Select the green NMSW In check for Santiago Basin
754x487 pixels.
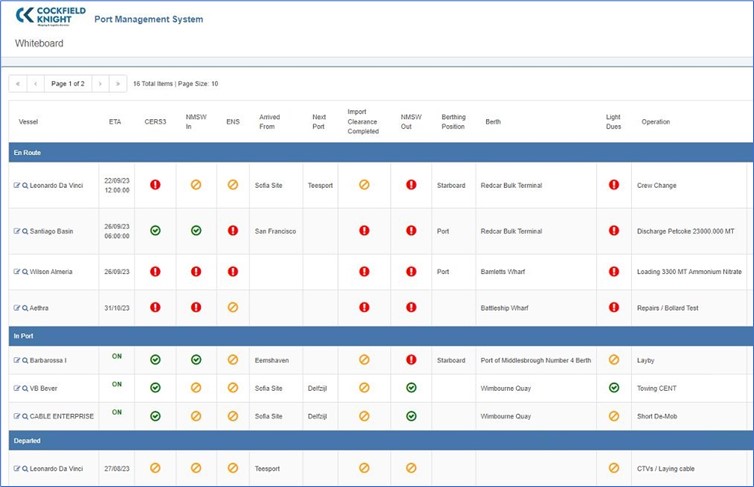pyautogui.click(x=196, y=231)
